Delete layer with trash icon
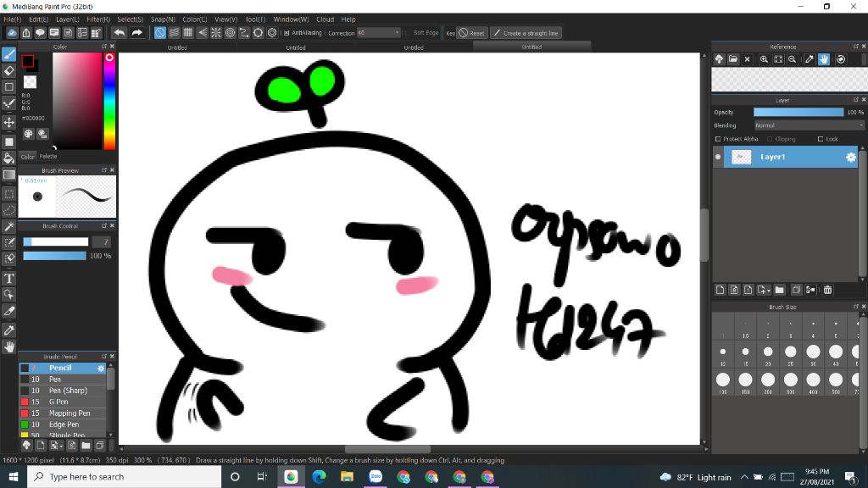 click(827, 290)
